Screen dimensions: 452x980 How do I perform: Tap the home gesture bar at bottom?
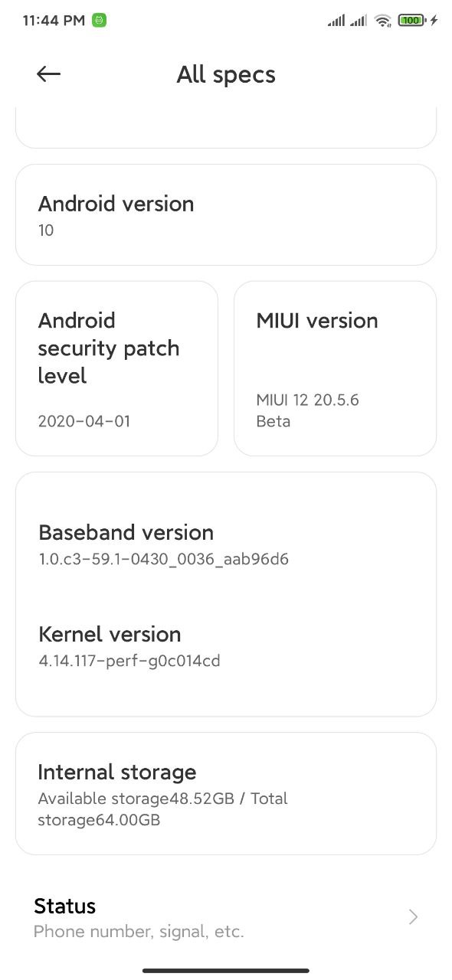point(226,970)
